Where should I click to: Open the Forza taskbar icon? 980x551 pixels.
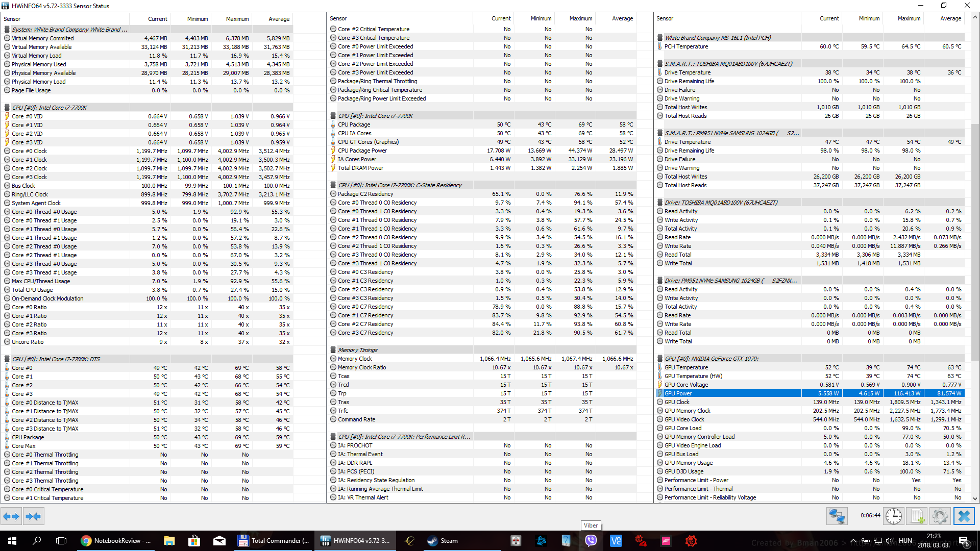click(x=666, y=541)
